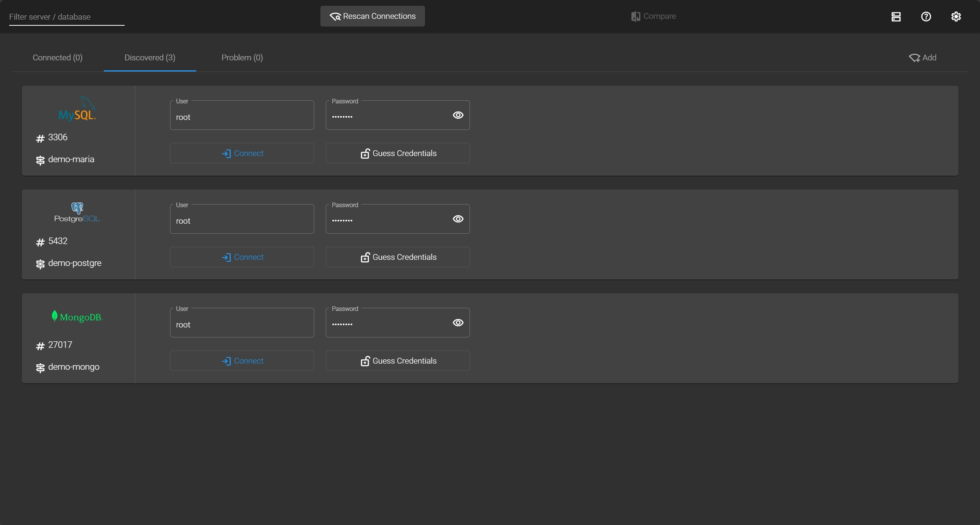
Task: Click the PostgreSQL User input field
Action: pyautogui.click(x=242, y=221)
